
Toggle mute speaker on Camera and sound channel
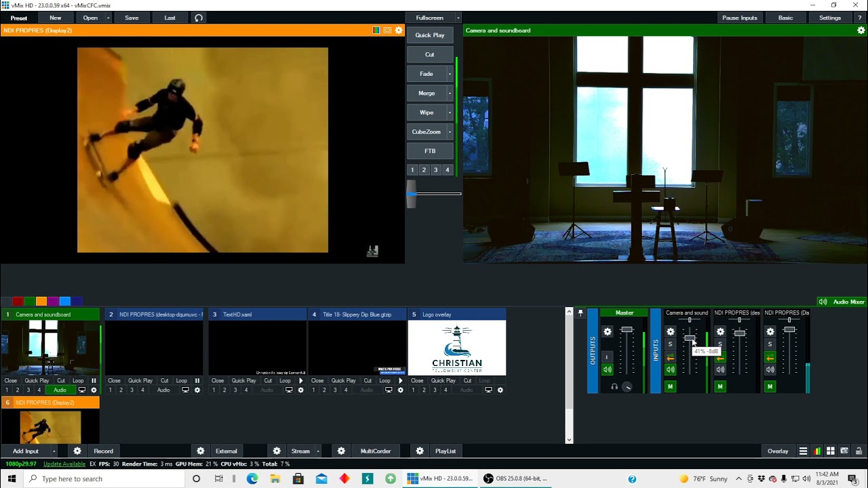pos(671,369)
